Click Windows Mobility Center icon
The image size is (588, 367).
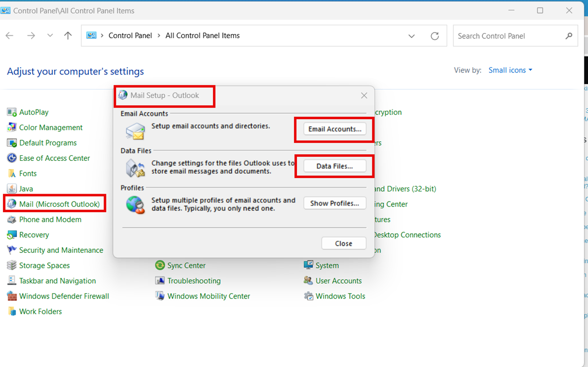point(160,296)
